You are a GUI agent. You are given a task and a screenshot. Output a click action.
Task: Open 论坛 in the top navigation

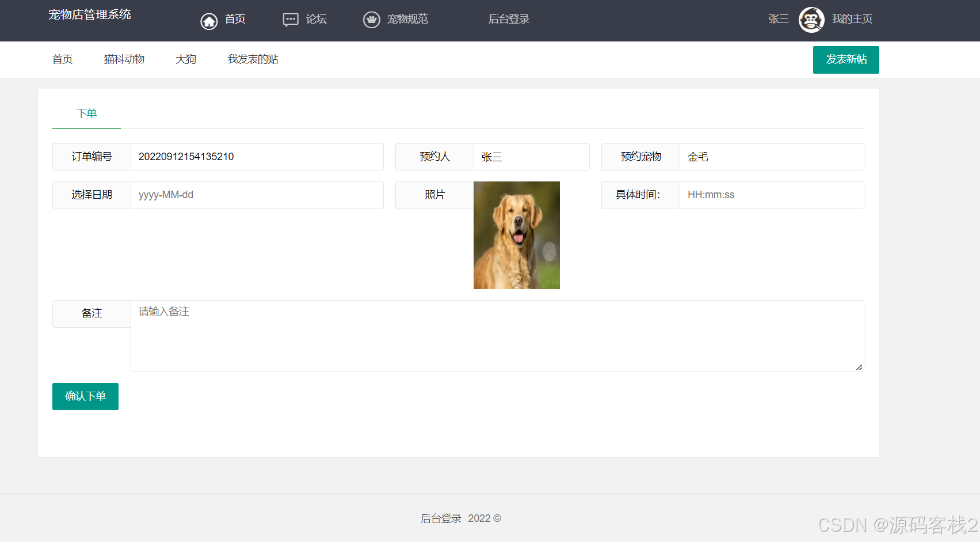point(316,19)
